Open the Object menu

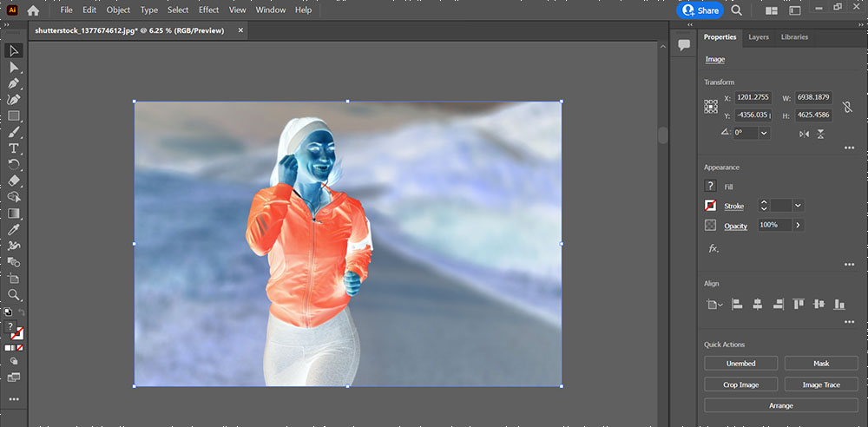tap(118, 10)
